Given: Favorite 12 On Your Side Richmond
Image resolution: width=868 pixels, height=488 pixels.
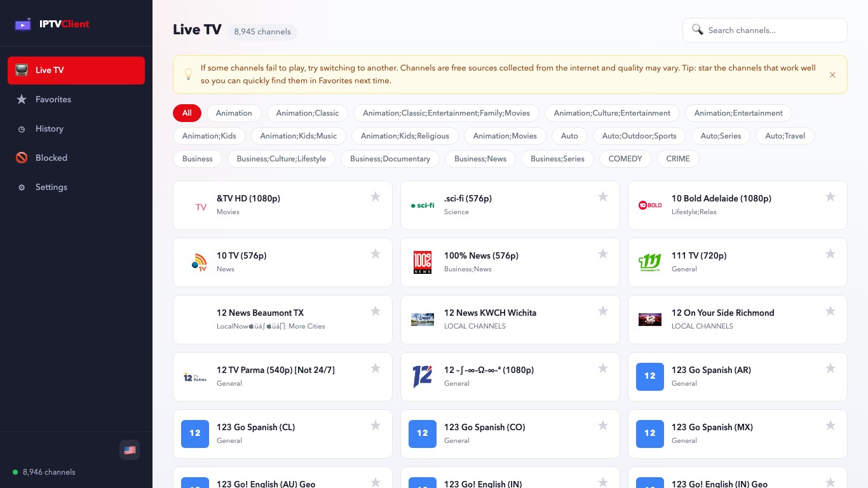Looking at the screenshot, I should [x=831, y=311].
